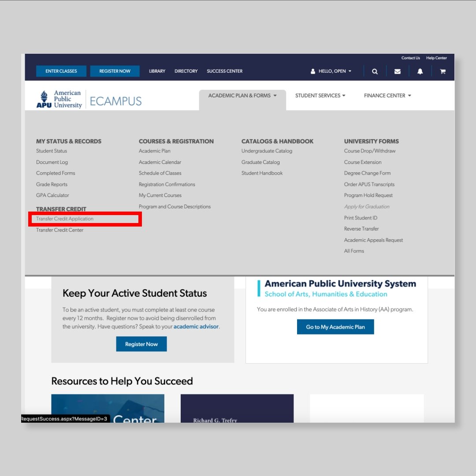This screenshot has height=476, width=476.
Task: Select the Transfer Credit Application link
Action: [x=65, y=219]
